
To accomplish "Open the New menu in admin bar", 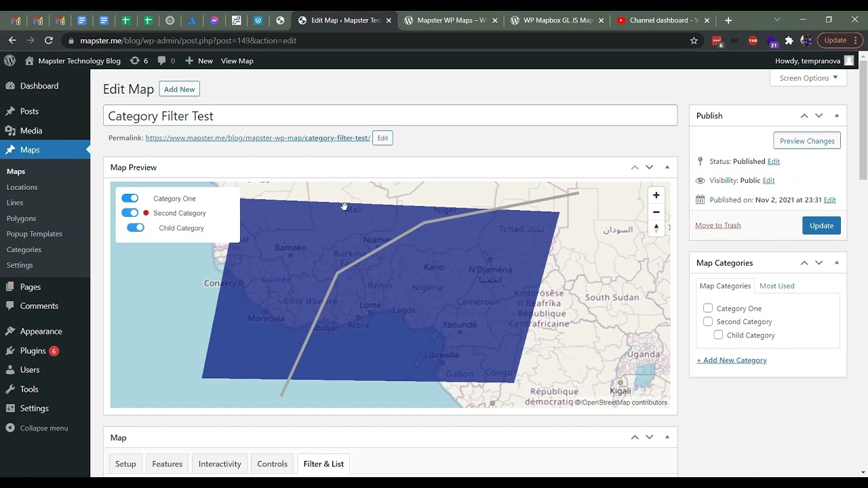I will point(199,61).
